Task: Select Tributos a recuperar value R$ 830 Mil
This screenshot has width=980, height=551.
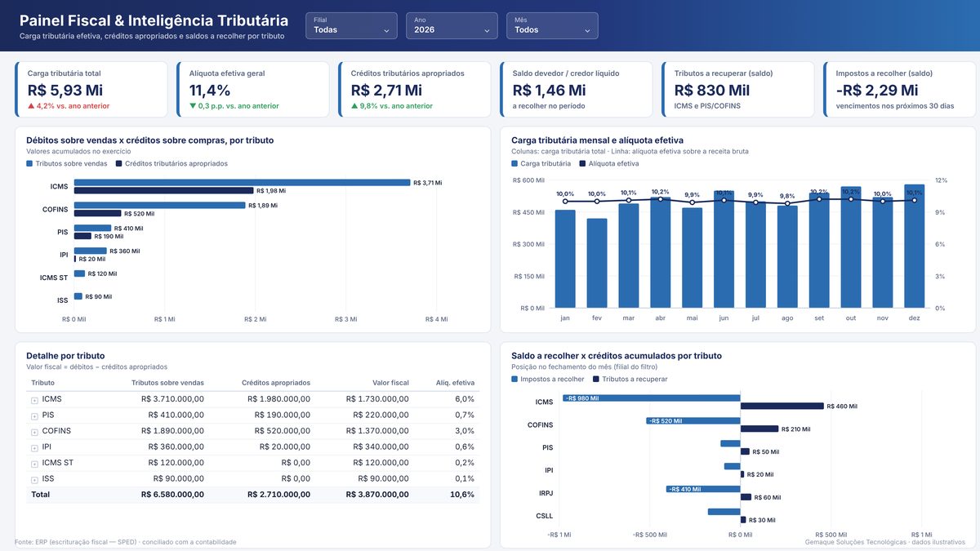Action: 712,90
